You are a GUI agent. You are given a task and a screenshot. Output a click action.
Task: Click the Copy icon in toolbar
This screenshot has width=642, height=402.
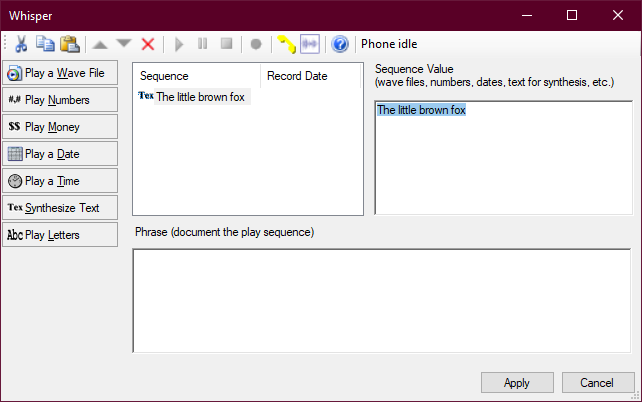[45, 44]
